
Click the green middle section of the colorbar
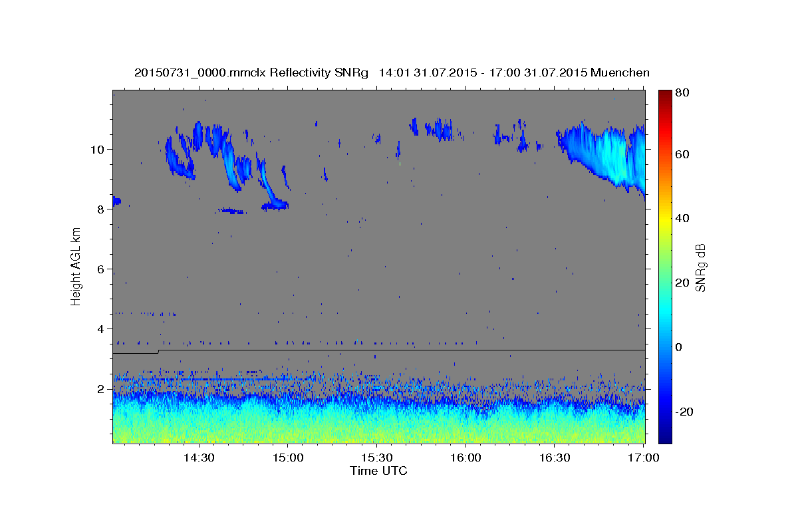coord(665,266)
